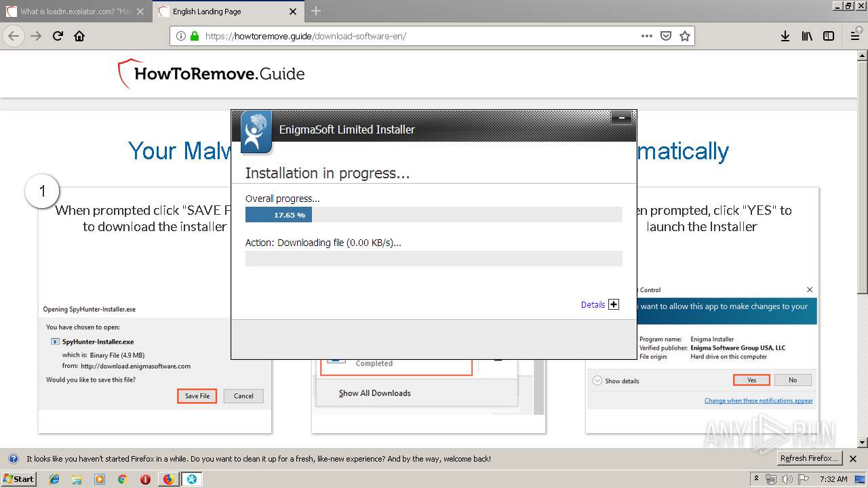Minimize the EnigmaSoft Limited Installer window

(622, 119)
